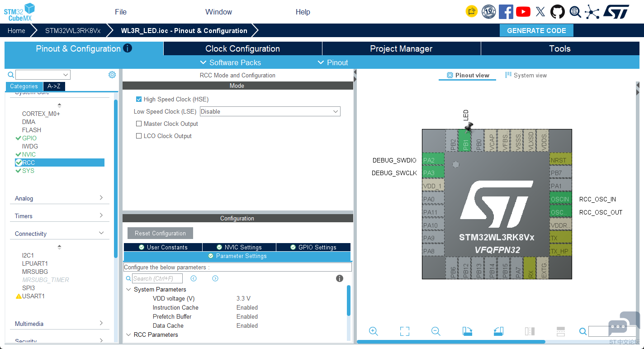Screen dimensions: 644x349
Task: Open the File menu
Action: pos(121,12)
